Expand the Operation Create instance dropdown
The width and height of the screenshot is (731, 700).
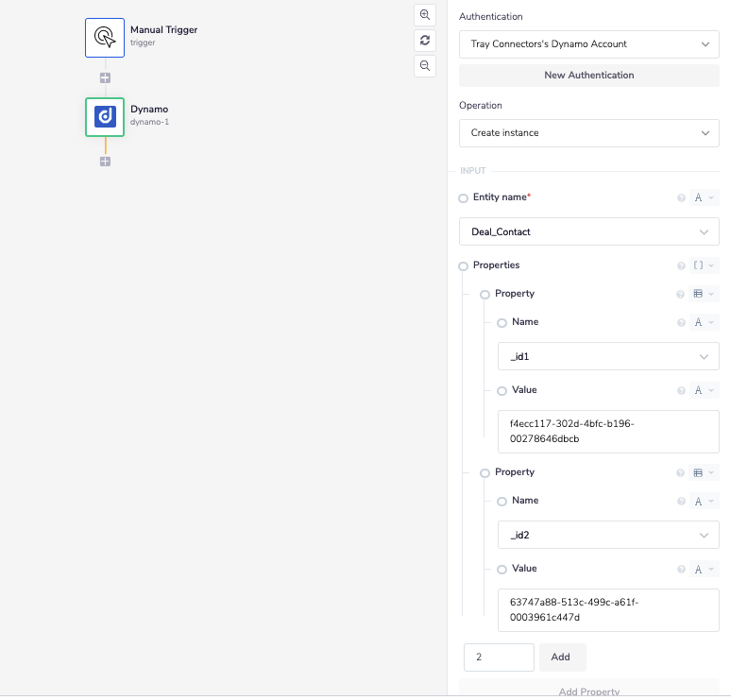pyautogui.click(x=588, y=133)
